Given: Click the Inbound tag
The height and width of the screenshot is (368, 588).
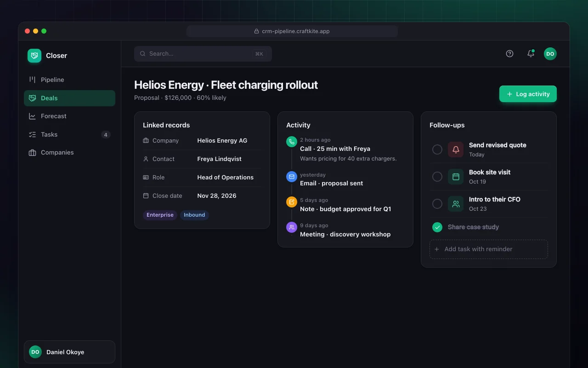Looking at the screenshot, I should (x=194, y=215).
